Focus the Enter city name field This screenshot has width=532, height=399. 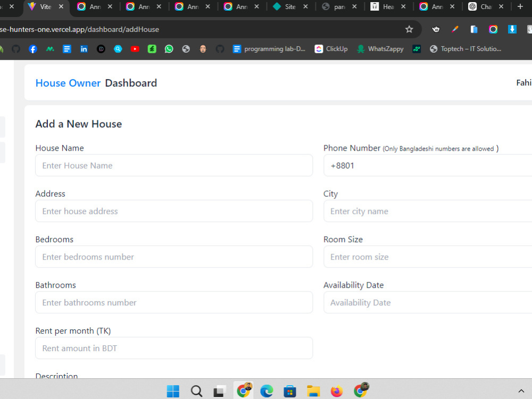pos(428,211)
